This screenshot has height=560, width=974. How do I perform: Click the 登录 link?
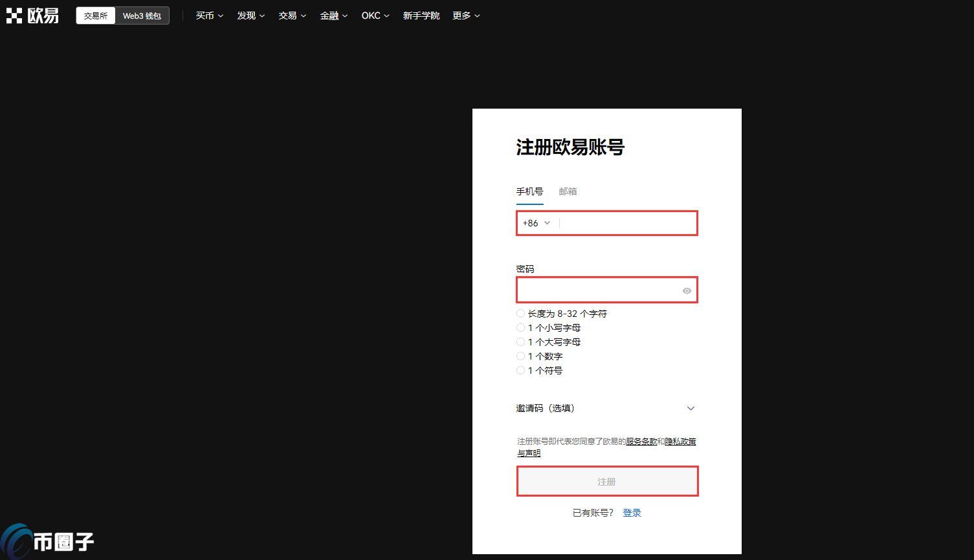pos(632,512)
